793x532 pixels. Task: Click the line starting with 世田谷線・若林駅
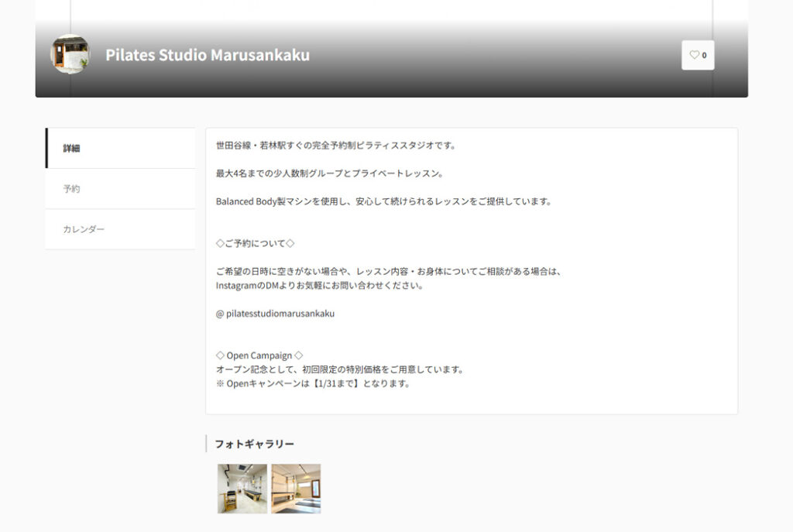coord(335,145)
